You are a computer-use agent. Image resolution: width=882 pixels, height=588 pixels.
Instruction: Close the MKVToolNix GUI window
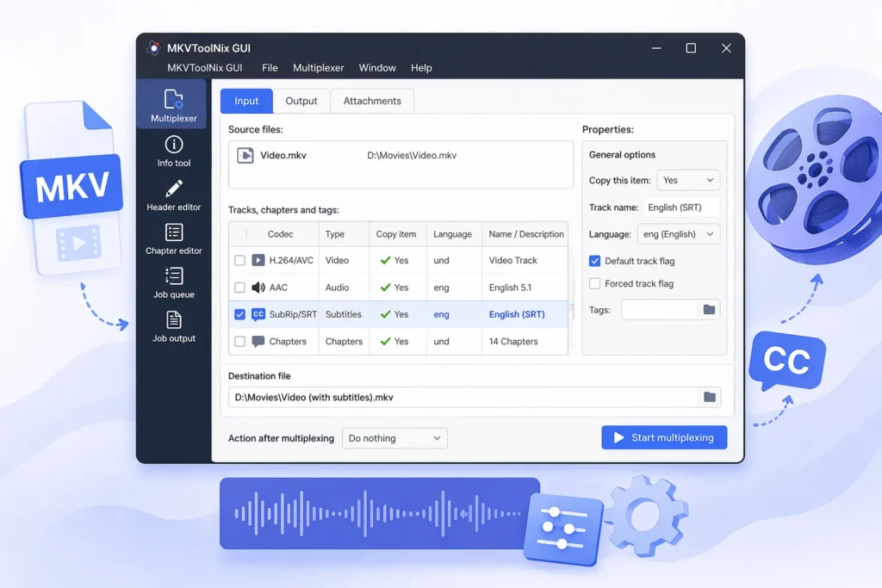click(726, 48)
